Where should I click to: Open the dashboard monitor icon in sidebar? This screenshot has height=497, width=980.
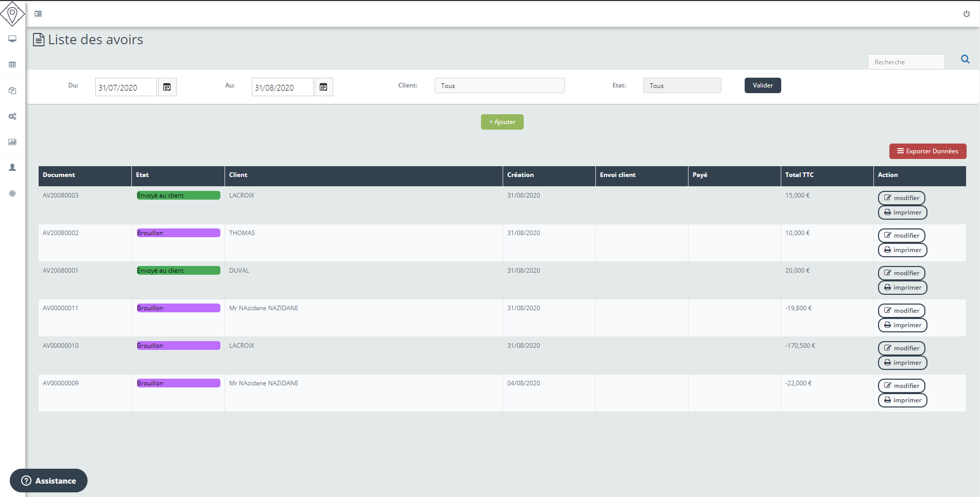click(x=12, y=39)
